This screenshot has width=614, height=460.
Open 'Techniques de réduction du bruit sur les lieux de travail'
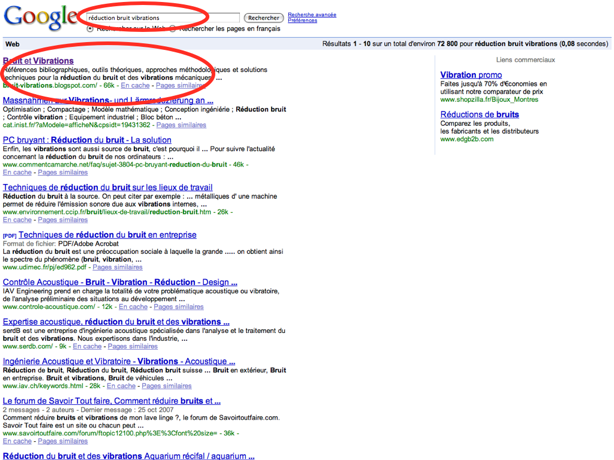click(x=108, y=187)
